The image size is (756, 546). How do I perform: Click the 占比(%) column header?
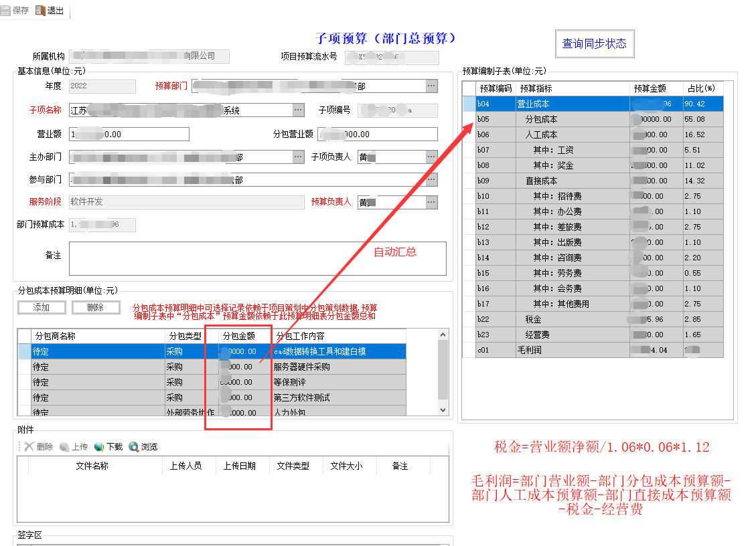point(704,88)
